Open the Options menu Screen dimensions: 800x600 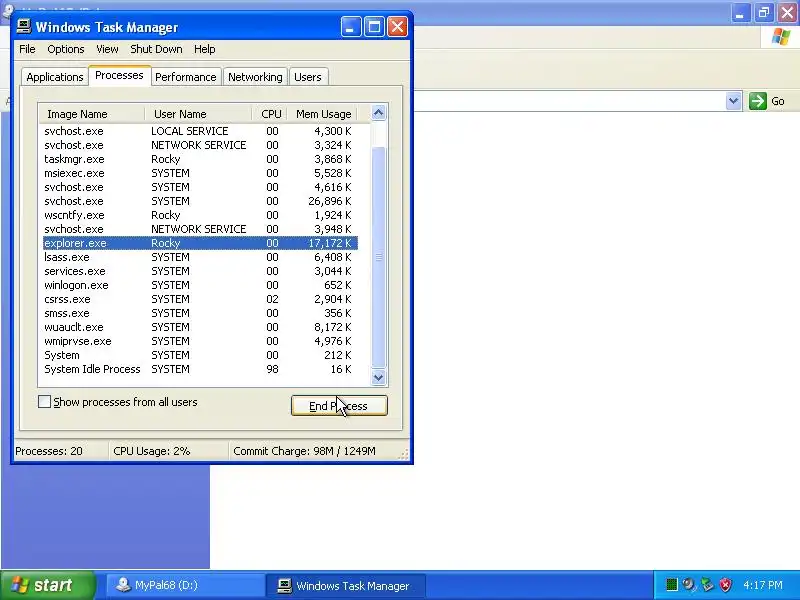66,49
